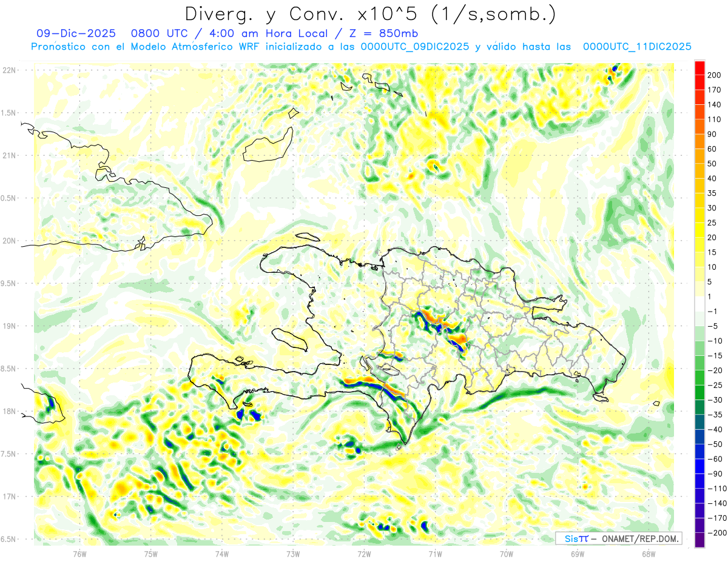The height and width of the screenshot is (562, 728).
Task: Click the '110' color scale label
Action: (715, 119)
